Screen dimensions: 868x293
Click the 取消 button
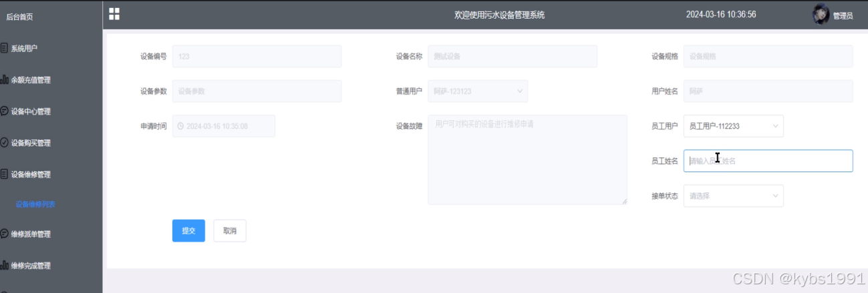click(x=230, y=230)
